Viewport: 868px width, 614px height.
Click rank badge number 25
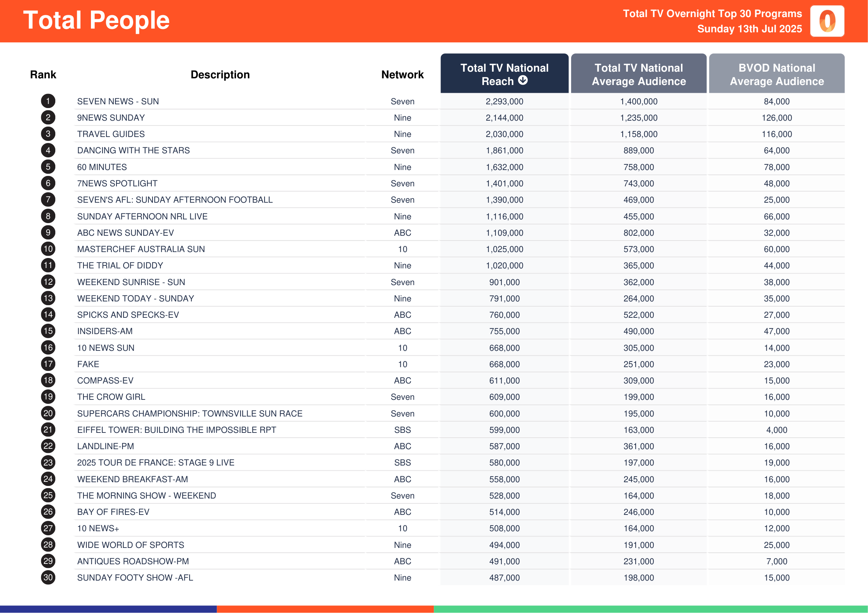pyautogui.click(x=48, y=496)
